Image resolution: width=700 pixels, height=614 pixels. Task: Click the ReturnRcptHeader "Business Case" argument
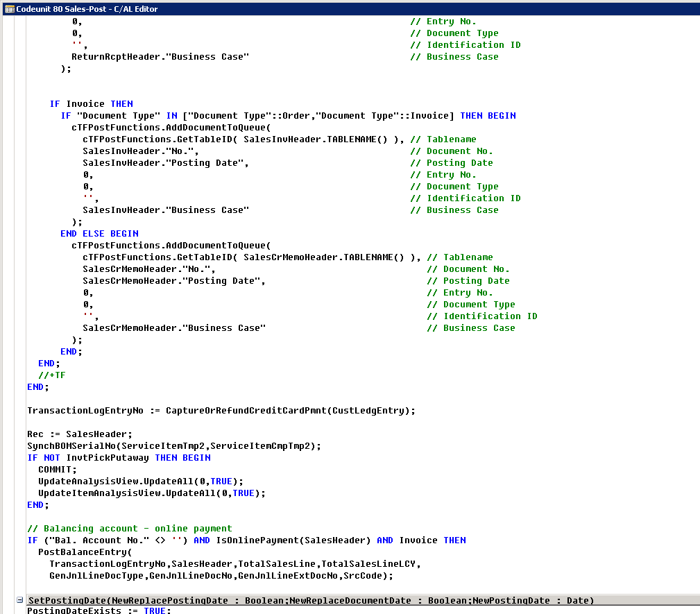tap(160, 57)
